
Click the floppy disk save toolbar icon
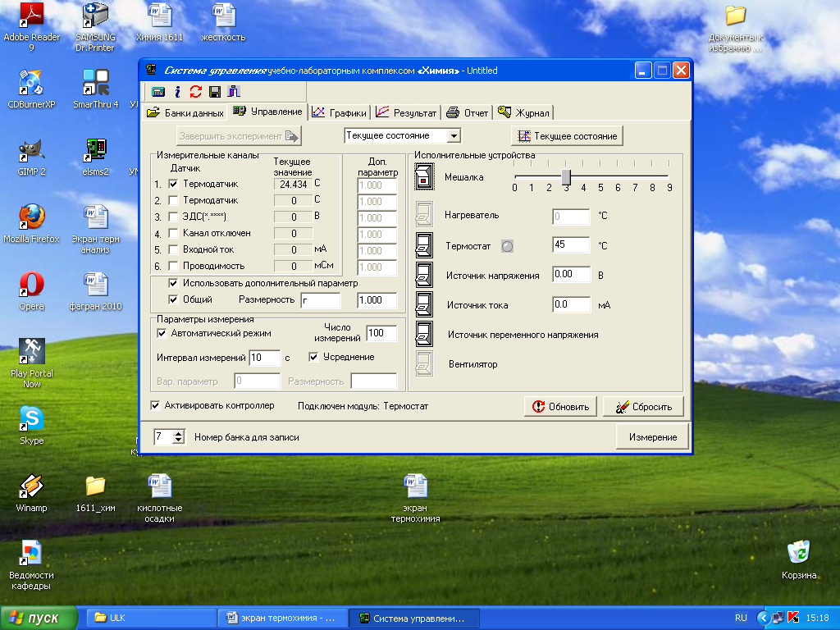click(x=215, y=92)
